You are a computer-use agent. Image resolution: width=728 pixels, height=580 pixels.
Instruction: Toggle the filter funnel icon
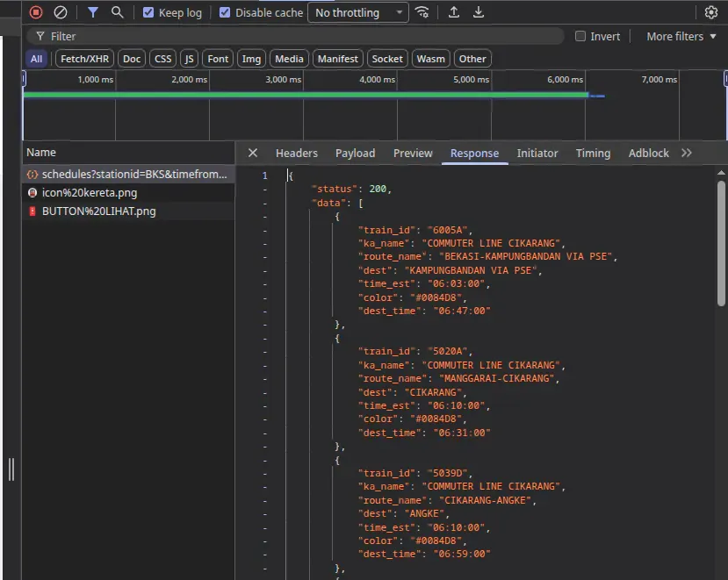click(93, 12)
